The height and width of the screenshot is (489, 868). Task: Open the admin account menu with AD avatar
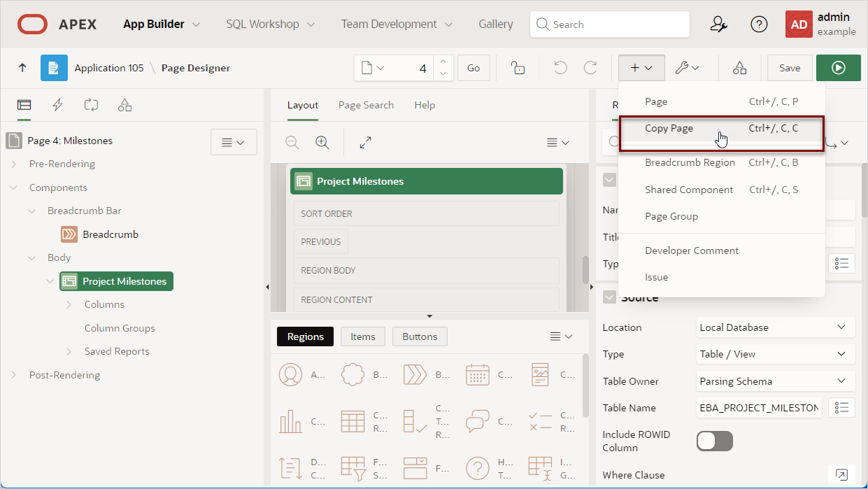(x=820, y=24)
